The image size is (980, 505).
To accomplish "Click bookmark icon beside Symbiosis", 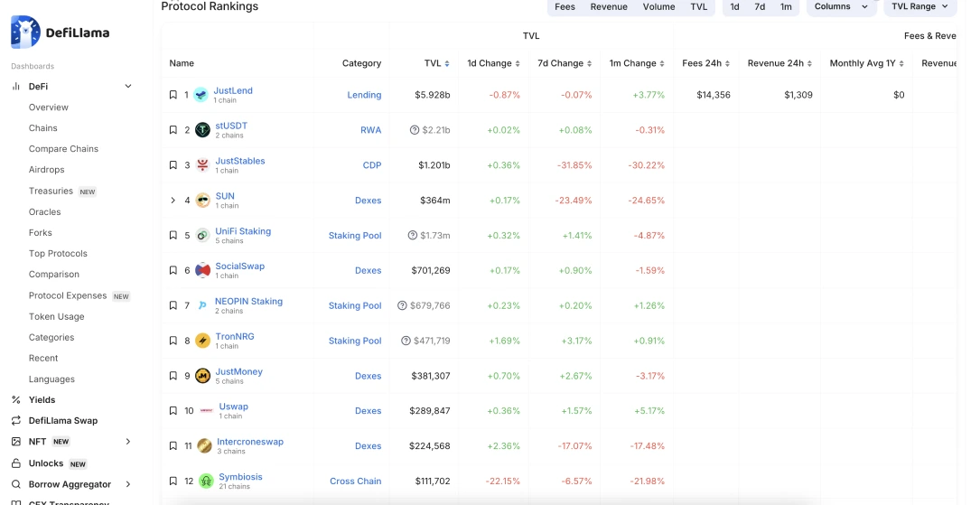I will (173, 482).
